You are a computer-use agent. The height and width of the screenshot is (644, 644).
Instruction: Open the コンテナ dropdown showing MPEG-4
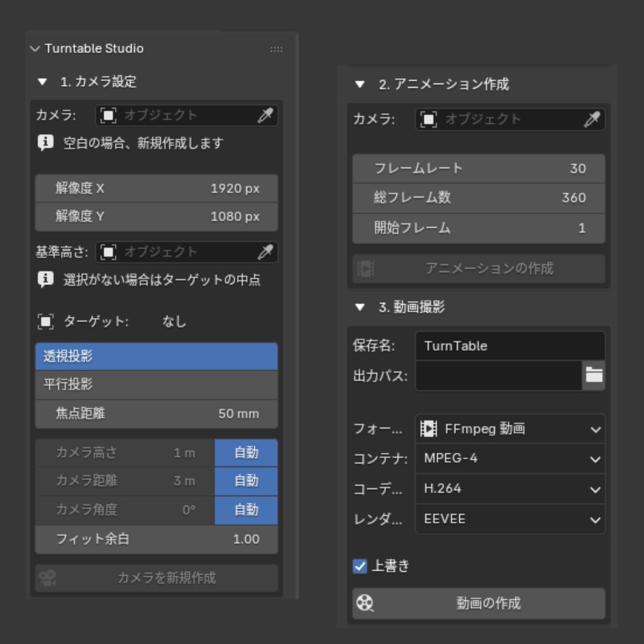(x=509, y=459)
